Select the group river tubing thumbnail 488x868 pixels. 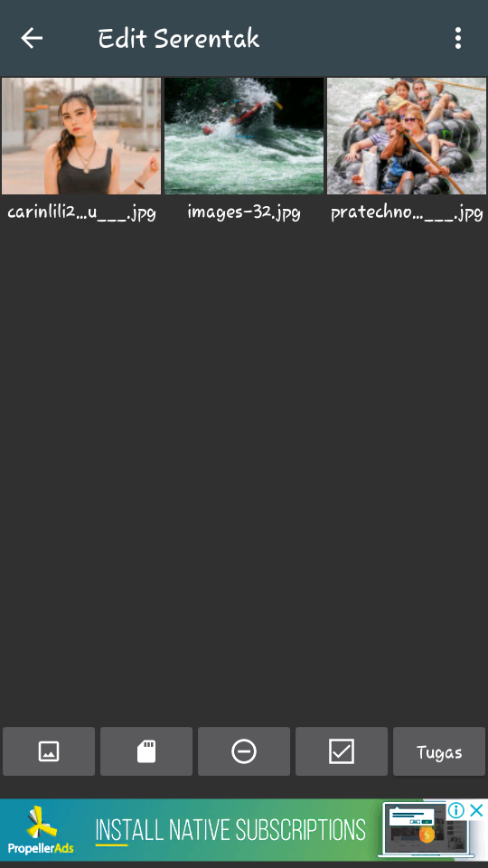point(407,137)
